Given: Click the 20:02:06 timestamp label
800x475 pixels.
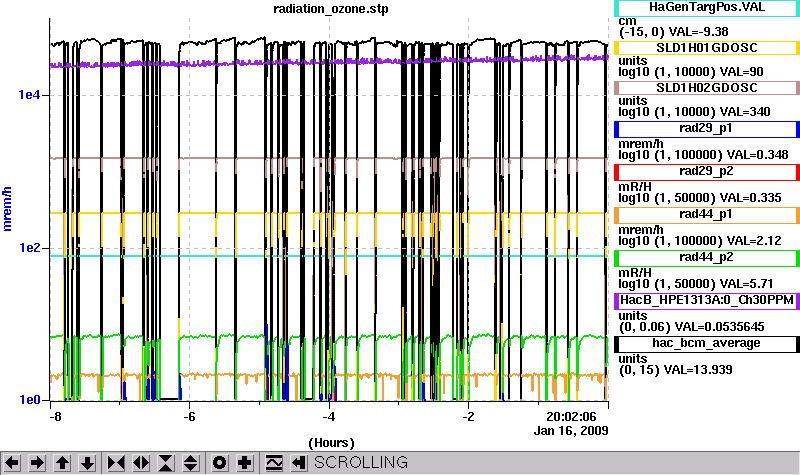Looking at the screenshot, I should coord(571,417).
